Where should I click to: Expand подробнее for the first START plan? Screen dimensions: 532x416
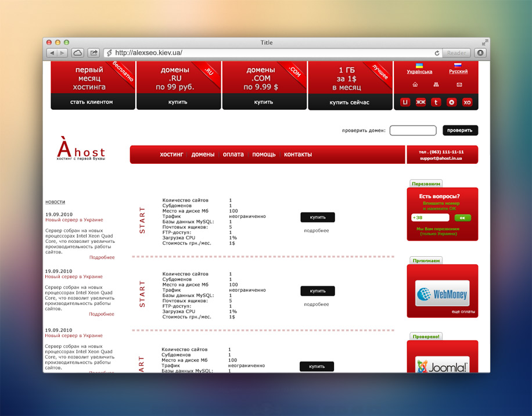pos(317,229)
